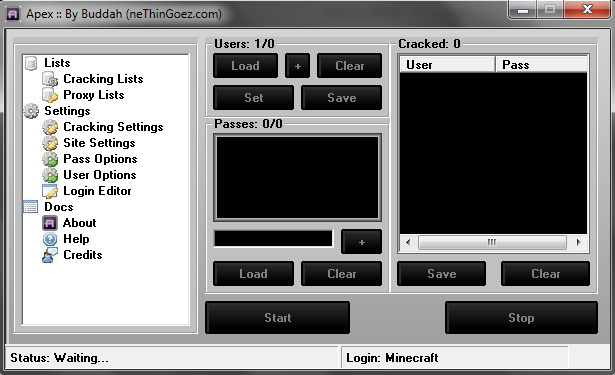Click the Set button under Users
Viewport: 615px width, 375px height.
pos(253,98)
